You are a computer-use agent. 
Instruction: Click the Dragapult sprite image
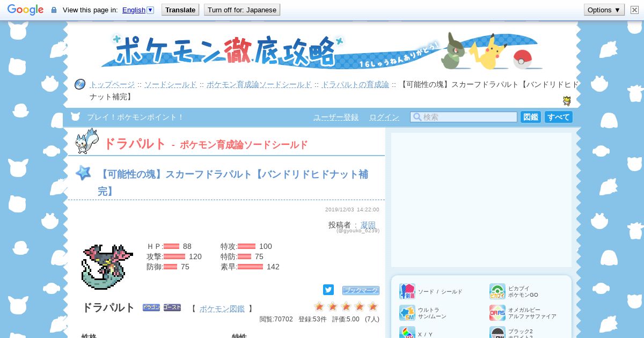[x=107, y=267]
